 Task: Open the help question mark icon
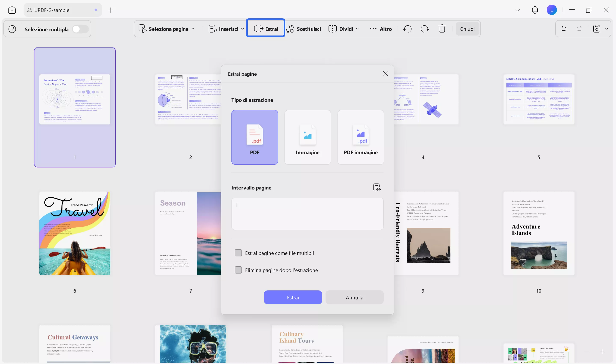(x=12, y=29)
